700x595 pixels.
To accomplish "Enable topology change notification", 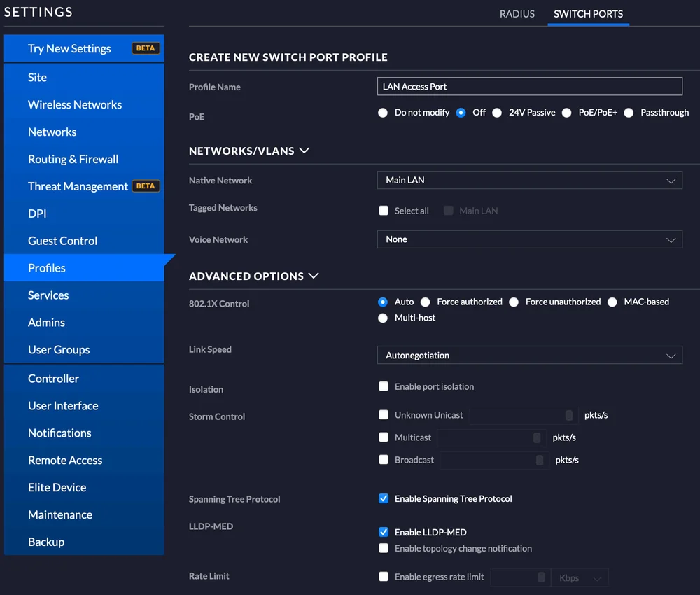I will coord(384,548).
